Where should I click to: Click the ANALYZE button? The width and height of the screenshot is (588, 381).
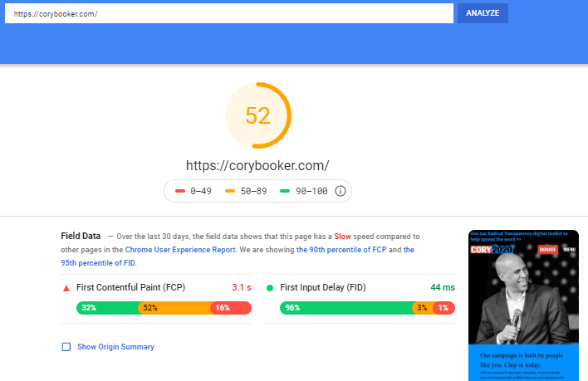pyautogui.click(x=483, y=13)
